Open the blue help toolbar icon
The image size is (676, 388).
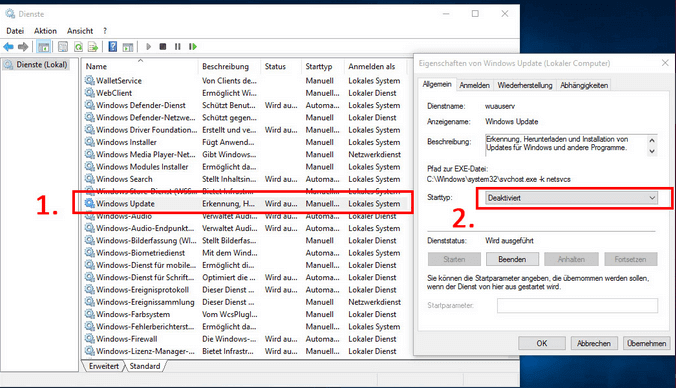pos(113,47)
